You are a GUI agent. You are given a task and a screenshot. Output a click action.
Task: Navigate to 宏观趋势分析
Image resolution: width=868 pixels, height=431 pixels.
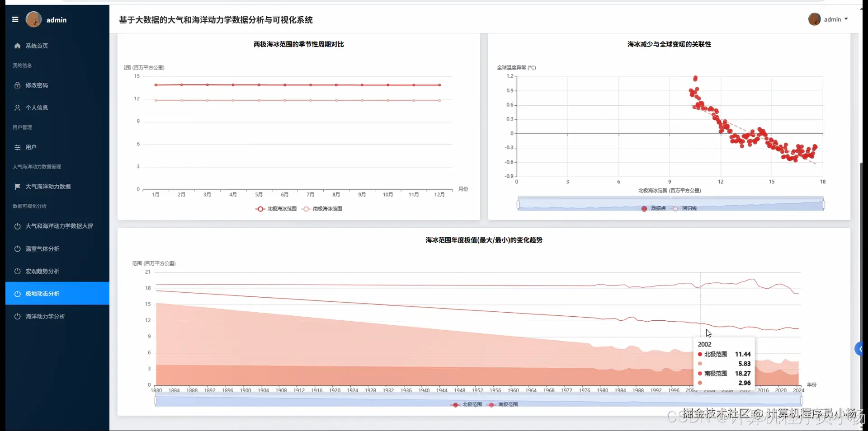57,271
